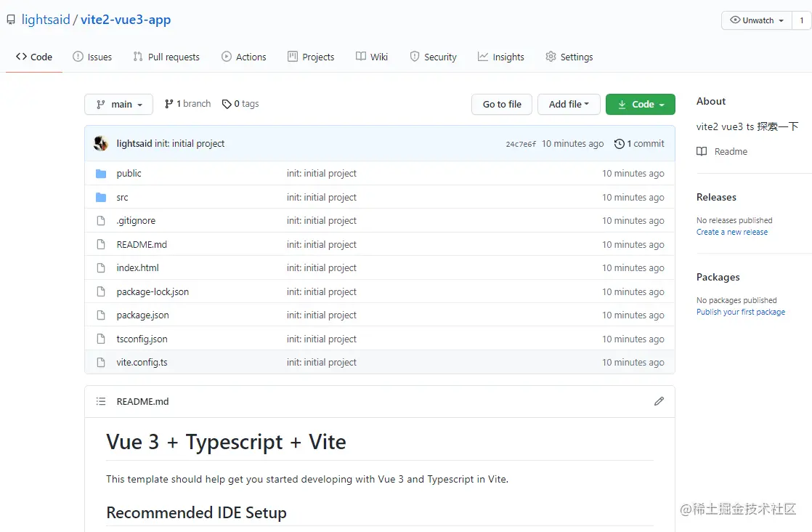Open the Packages heading link
This screenshot has width=812, height=532.
pos(718,277)
